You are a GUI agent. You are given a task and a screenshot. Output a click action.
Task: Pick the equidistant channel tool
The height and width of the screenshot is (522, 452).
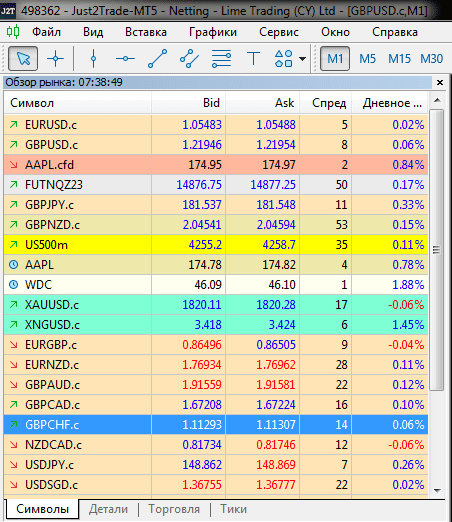(189, 59)
